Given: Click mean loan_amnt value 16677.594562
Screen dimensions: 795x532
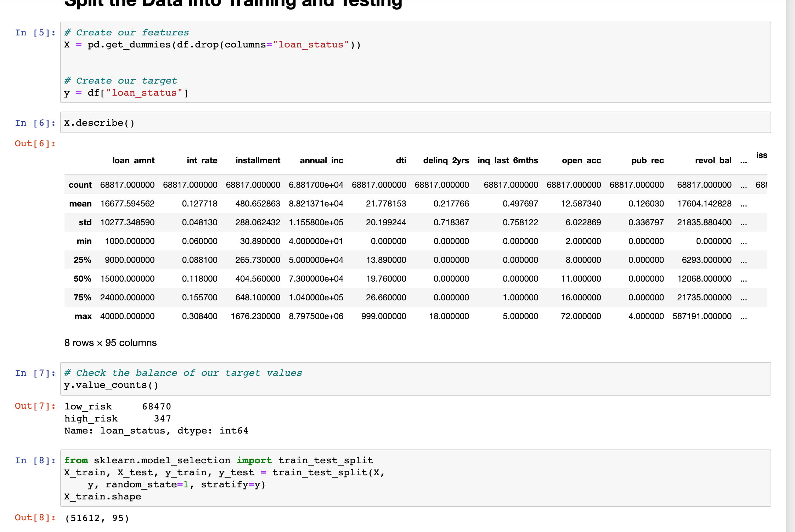Looking at the screenshot, I should click(128, 204).
